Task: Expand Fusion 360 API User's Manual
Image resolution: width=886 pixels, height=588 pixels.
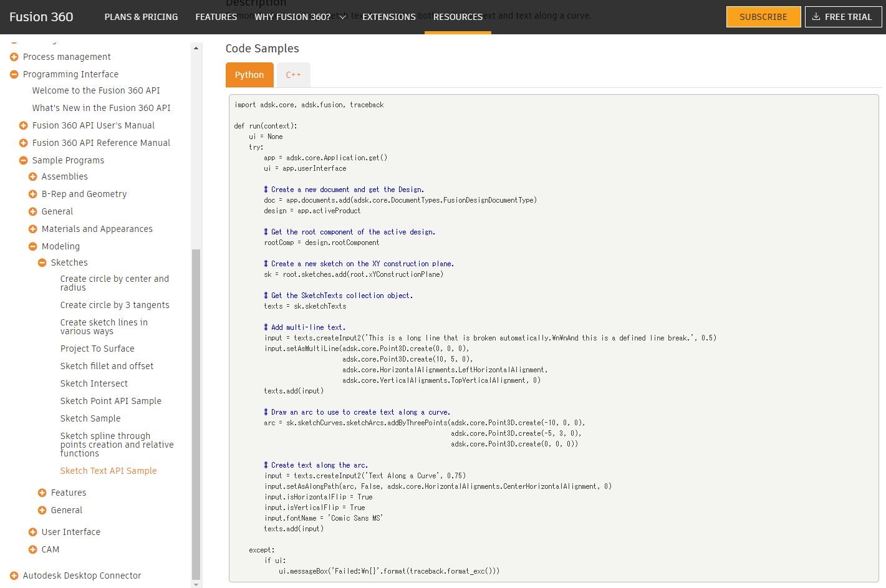Action: click(x=23, y=125)
